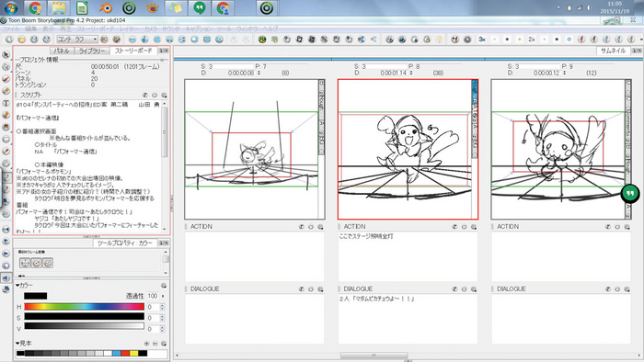Click the Windows Start button
Screen dimensions: 644x362
coord(10,8)
